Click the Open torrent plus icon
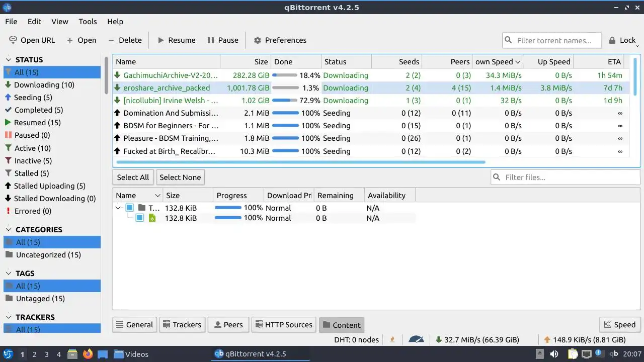The width and height of the screenshot is (644, 362). pos(70,40)
